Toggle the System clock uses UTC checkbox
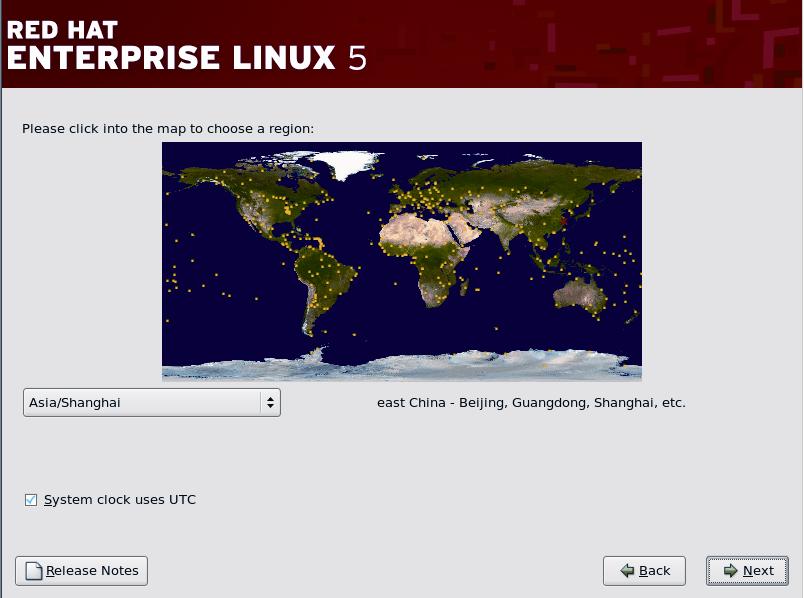 pyautogui.click(x=31, y=500)
